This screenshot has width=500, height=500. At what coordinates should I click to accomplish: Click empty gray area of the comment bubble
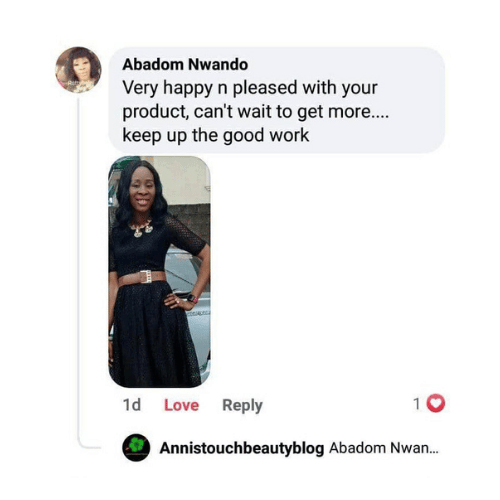[x=383, y=137]
